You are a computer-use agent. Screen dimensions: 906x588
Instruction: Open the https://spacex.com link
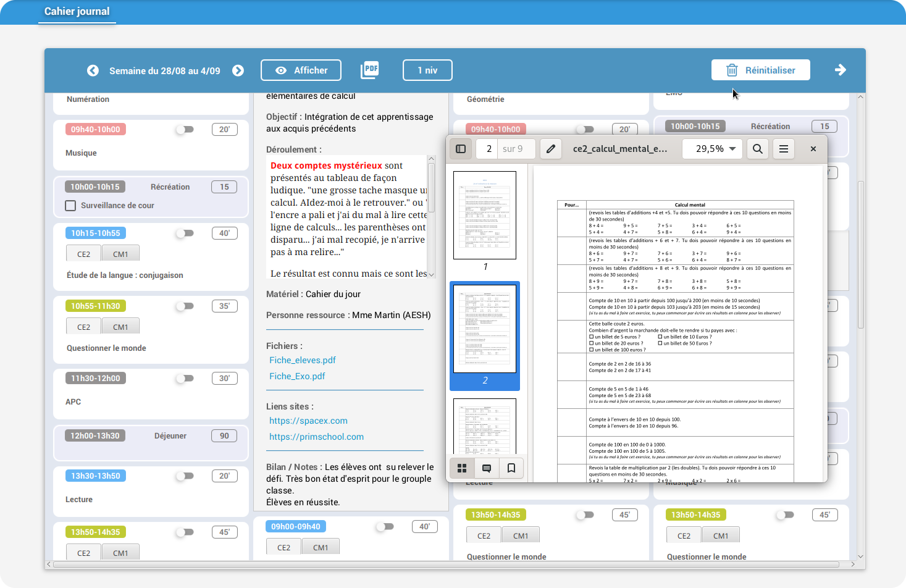[308, 421]
